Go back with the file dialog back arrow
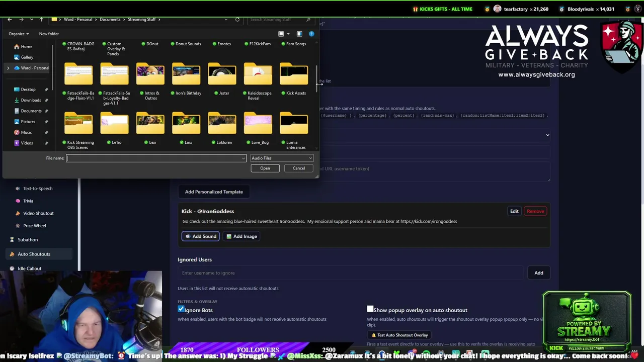The height and width of the screenshot is (362, 644). click(x=10, y=19)
